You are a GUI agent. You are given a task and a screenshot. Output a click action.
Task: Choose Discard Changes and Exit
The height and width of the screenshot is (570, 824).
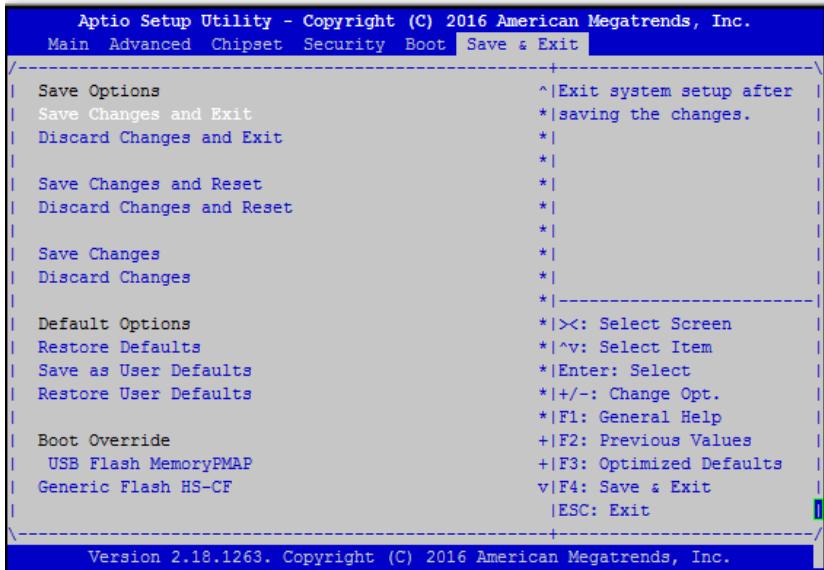[x=160, y=138]
